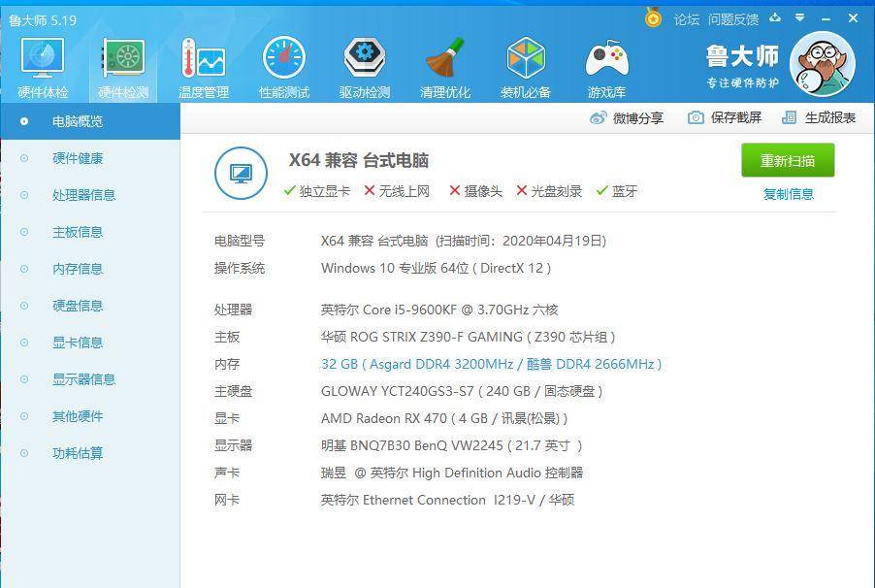Open the 装机必备 essential software center
The height and width of the screenshot is (588, 875).
click(525, 63)
